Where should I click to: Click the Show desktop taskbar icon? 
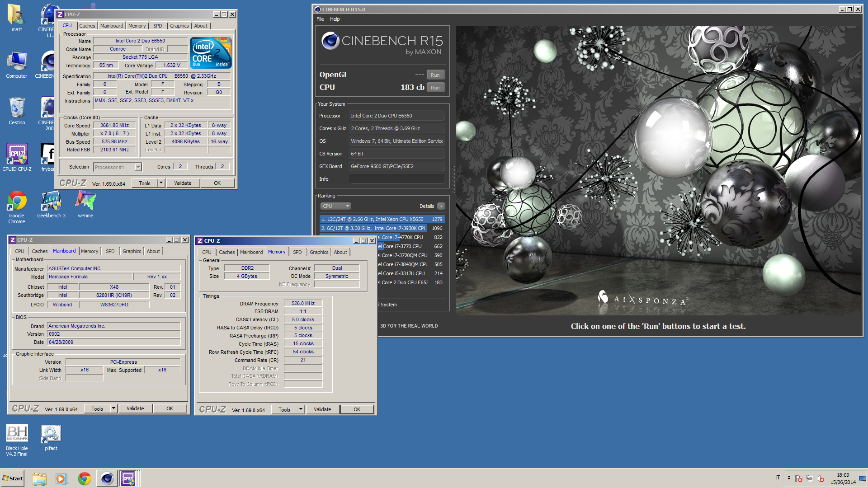pyautogui.click(x=863, y=479)
